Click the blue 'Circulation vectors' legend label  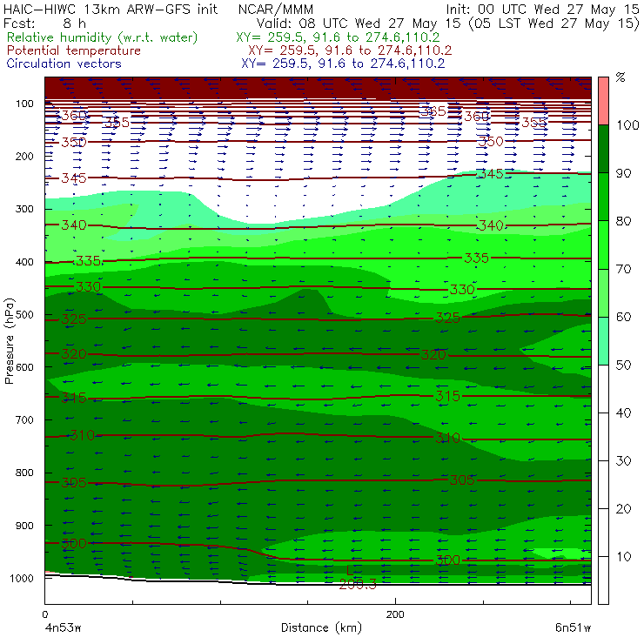tap(64, 64)
